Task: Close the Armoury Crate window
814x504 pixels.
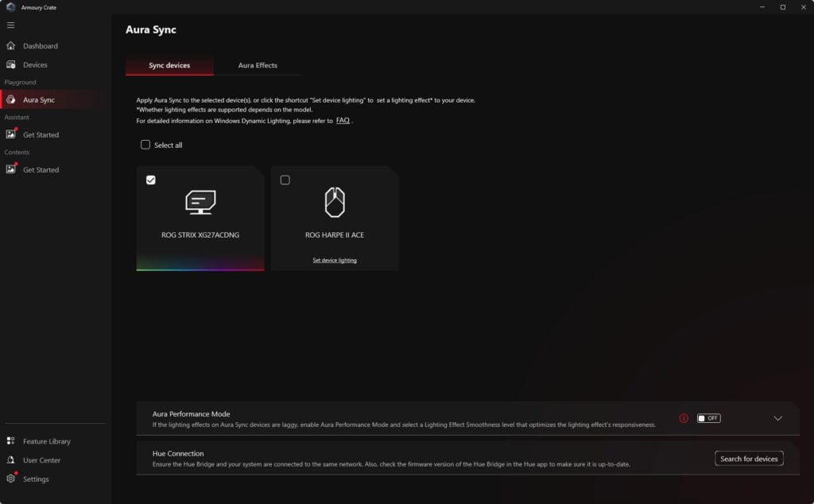Action: tap(804, 7)
